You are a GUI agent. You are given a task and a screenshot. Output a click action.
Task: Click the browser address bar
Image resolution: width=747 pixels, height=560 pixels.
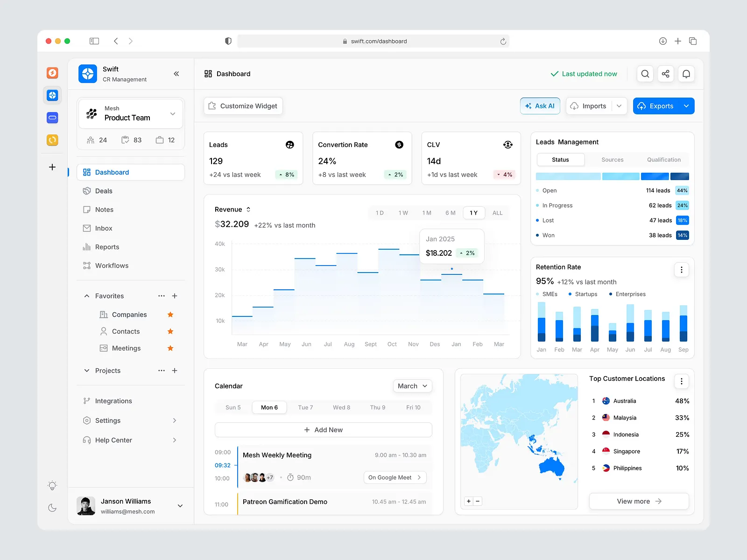373,41
